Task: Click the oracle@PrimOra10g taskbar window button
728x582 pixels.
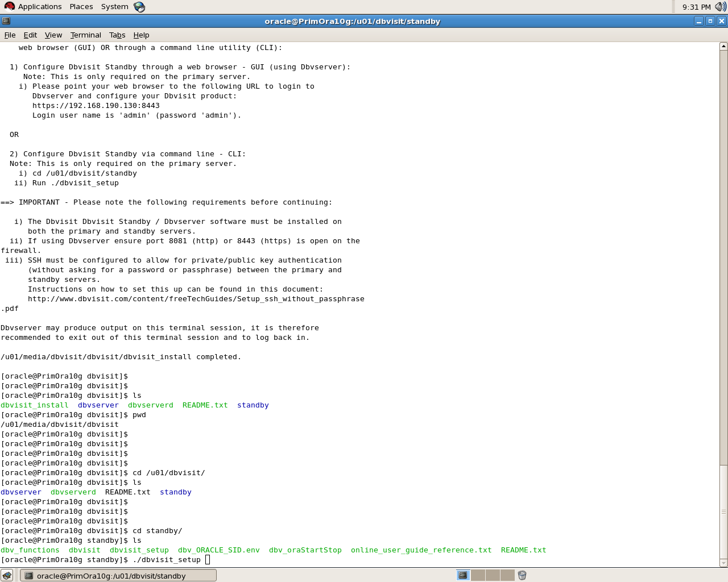Action: tap(118, 575)
